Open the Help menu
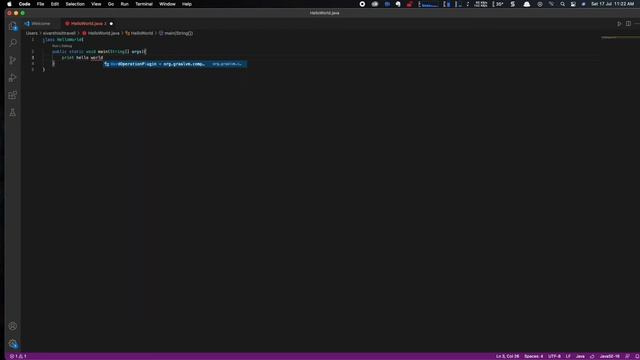This screenshot has width=640, height=360. [187, 4]
